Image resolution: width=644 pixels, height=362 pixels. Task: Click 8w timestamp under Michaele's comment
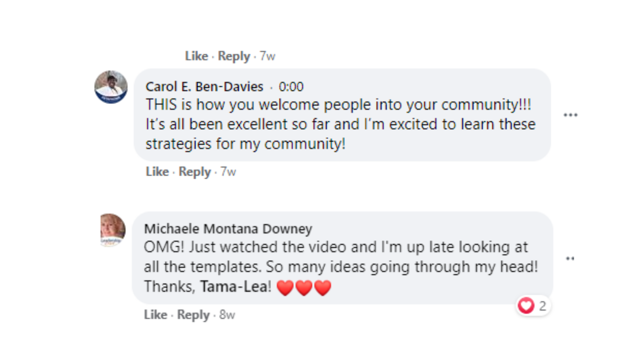pyautogui.click(x=227, y=315)
